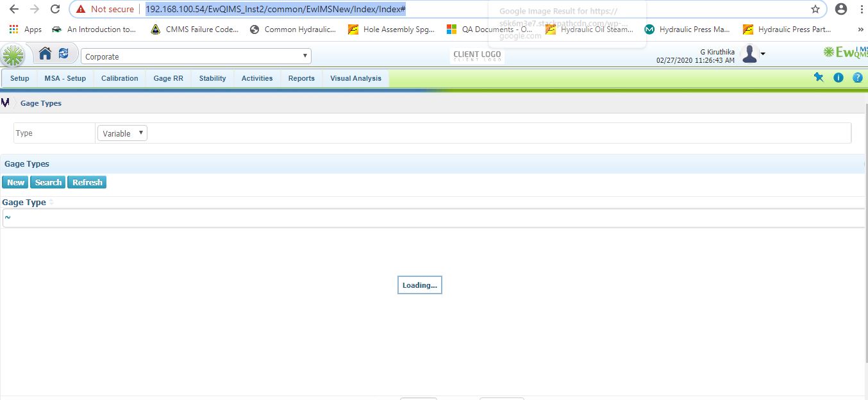Screen dimensions: 868x400
Task: Open the Stability menu
Action: [213, 78]
